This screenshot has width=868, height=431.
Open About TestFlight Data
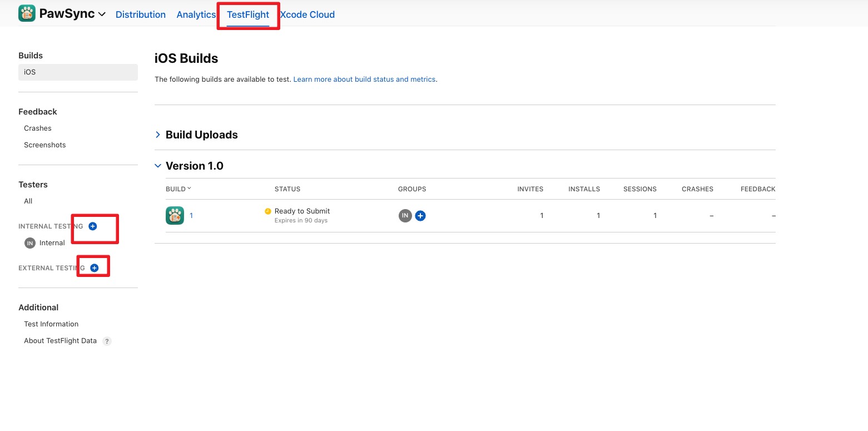(60, 341)
